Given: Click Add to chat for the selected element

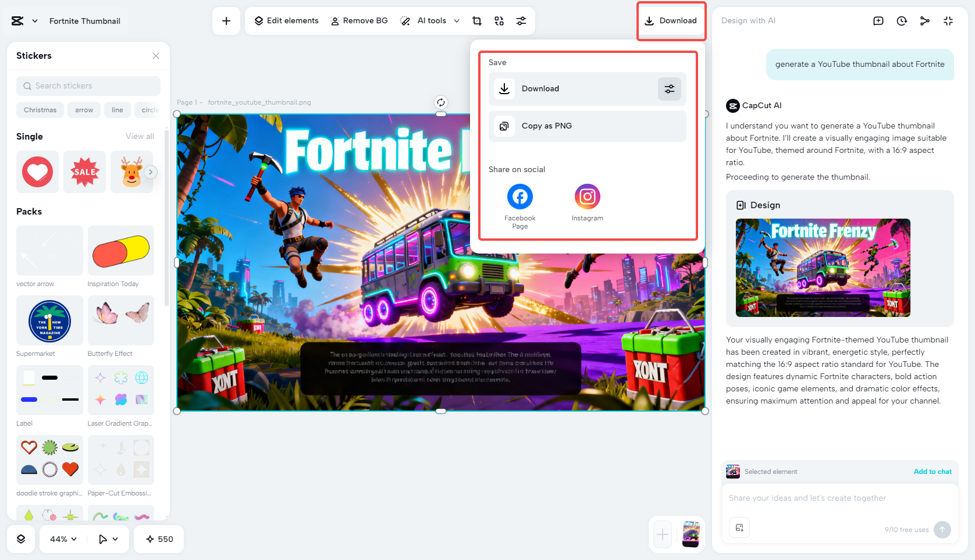Looking at the screenshot, I should tap(933, 472).
